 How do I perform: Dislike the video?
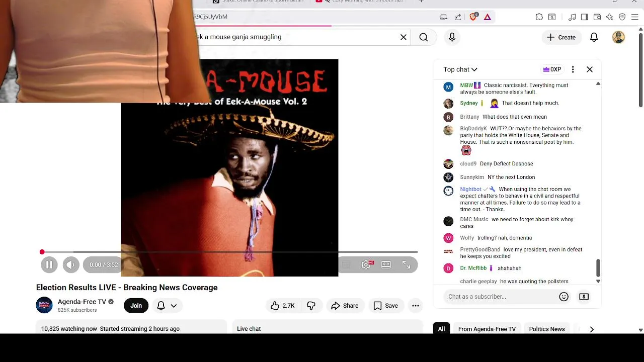(x=311, y=306)
